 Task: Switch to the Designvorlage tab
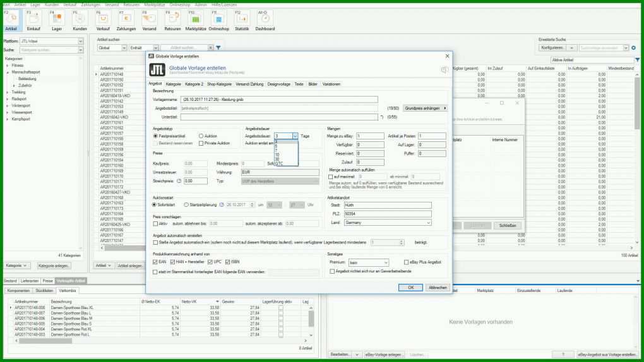[279, 84]
